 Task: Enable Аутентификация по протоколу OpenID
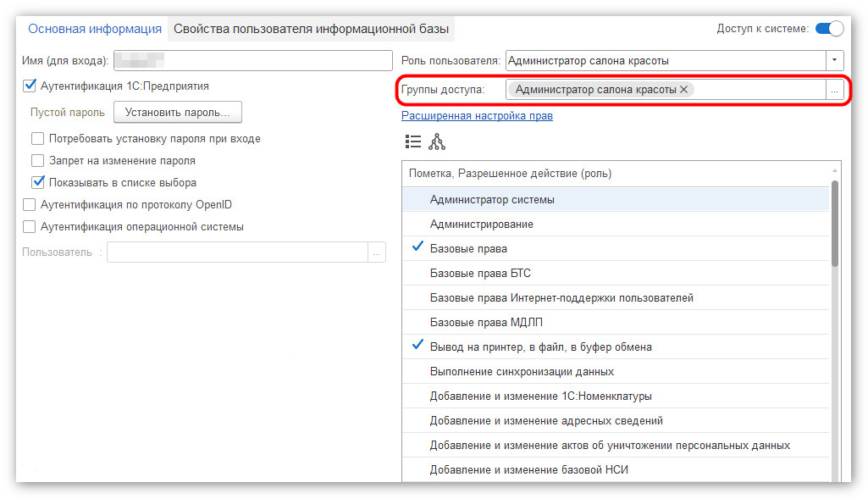click(x=30, y=204)
